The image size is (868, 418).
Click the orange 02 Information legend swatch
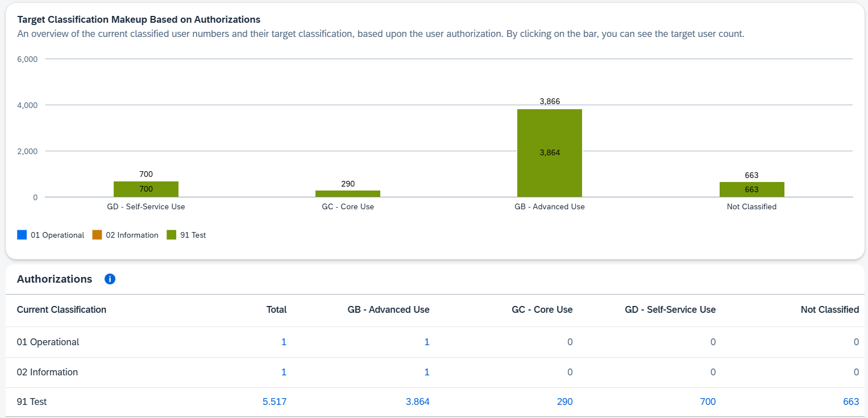(x=97, y=235)
